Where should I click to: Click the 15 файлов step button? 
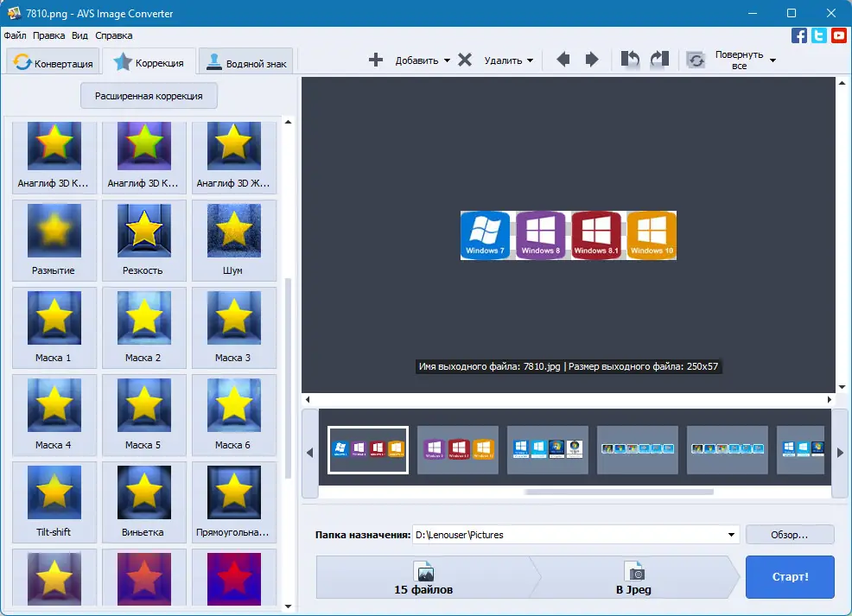click(x=423, y=577)
